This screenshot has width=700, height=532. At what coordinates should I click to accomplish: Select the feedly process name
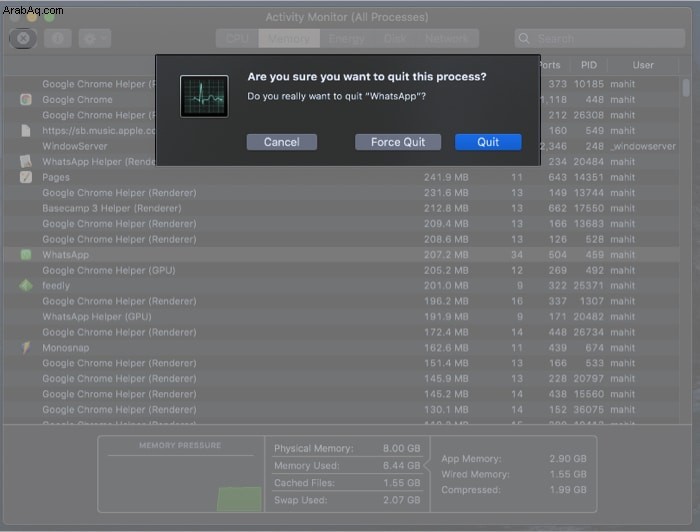[56, 286]
